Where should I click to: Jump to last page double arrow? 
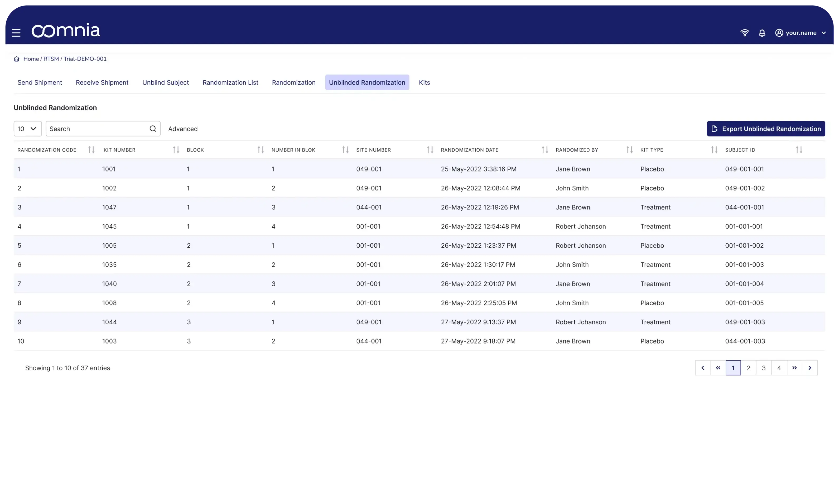[794, 368]
